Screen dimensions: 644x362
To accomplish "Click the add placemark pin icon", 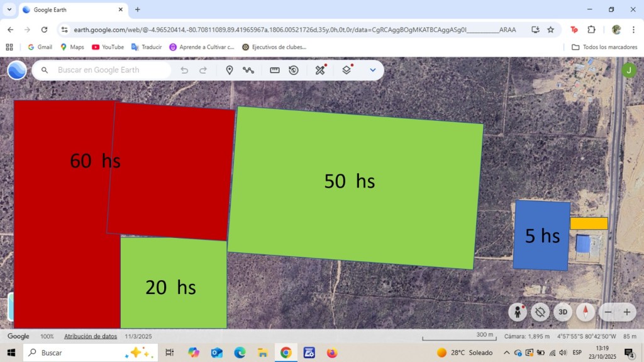I will 230,70.
